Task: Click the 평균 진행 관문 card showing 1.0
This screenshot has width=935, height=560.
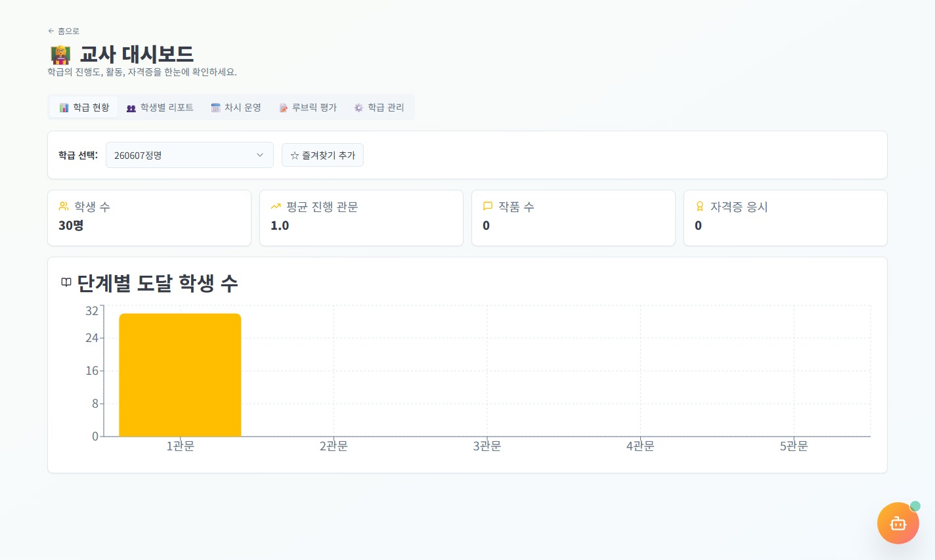Action: 361,218
